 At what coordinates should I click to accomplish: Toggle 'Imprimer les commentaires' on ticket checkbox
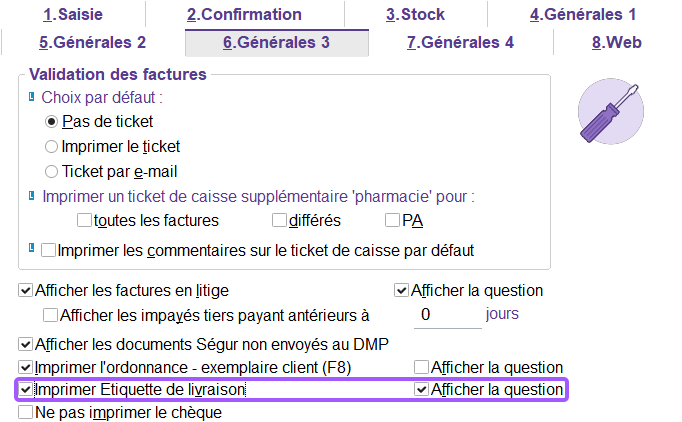point(48,249)
